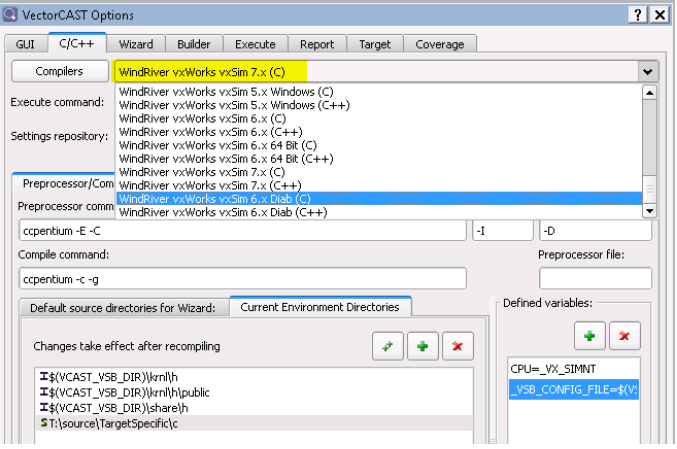Image resolution: width=677 pixels, height=449 pixels.
Task: Choose WindRiver vxWorks vxSim 5.x Windows (C++)
Action: 379,105
